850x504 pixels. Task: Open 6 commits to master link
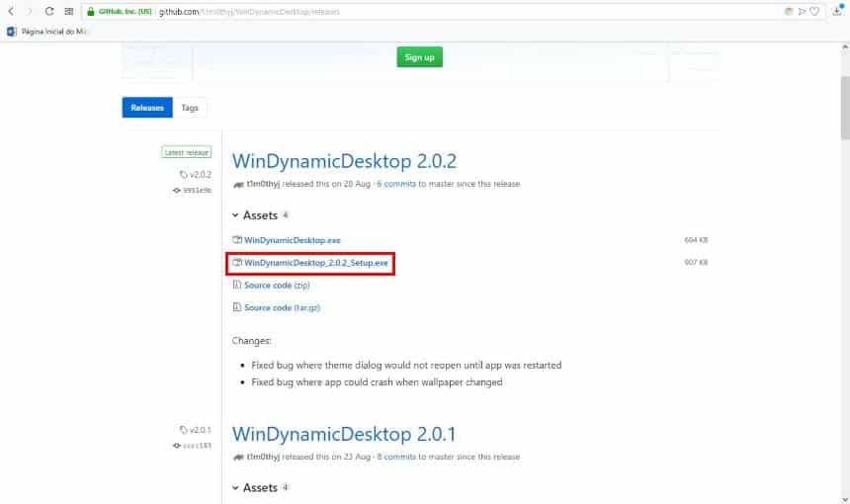click(396, 184)
